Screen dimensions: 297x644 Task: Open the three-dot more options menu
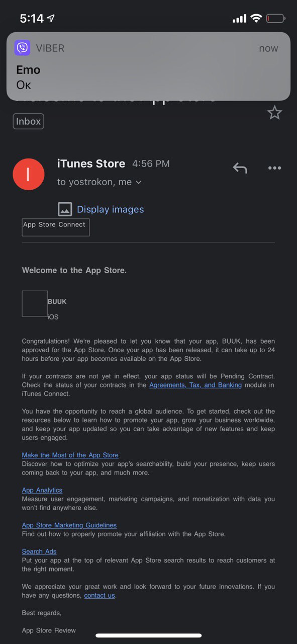pos(274,168)
